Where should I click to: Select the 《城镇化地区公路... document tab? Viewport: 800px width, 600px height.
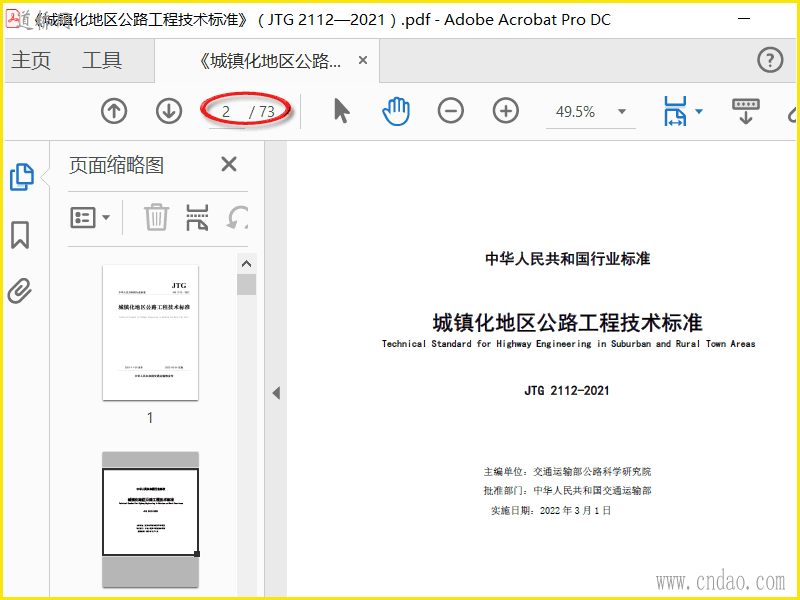[x=269, y=61]
